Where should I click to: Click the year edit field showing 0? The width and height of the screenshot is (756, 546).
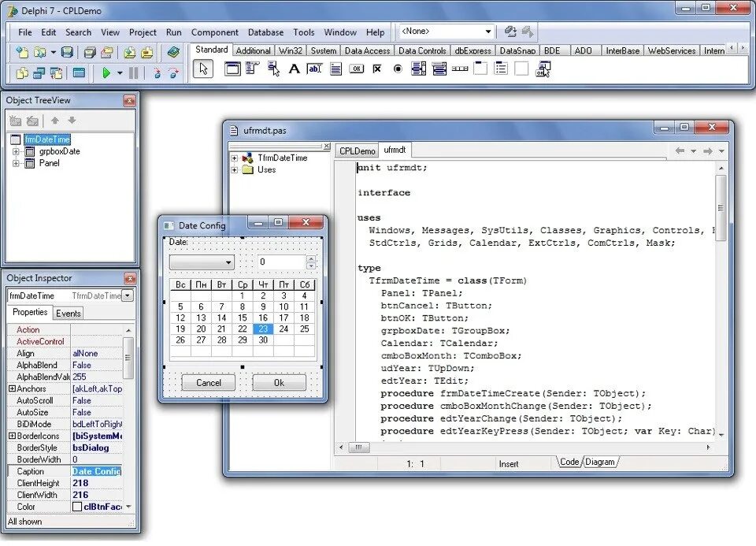tap(282, 262)
